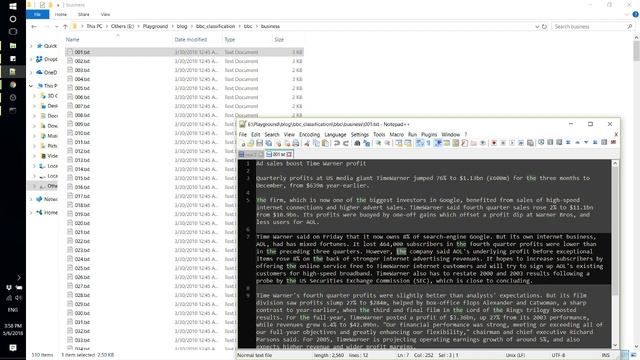This screenshot has width=640, height=360.
Task: Toggle synchronized horizontal scrolling in Notepad++
Action: 407,143
